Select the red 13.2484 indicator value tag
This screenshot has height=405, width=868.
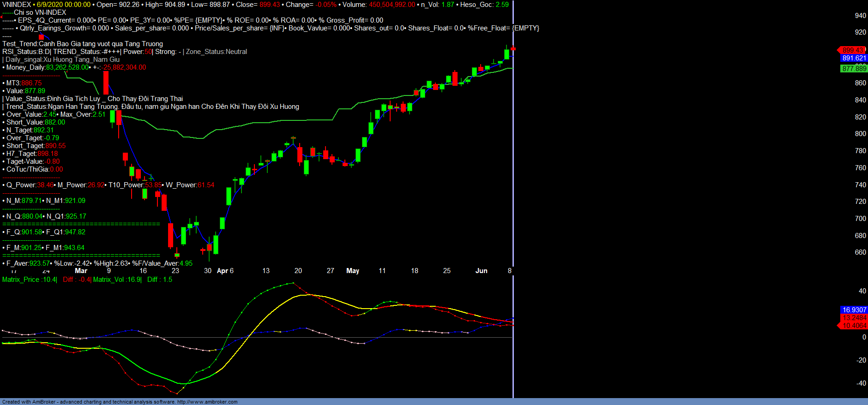click(854, 318)
